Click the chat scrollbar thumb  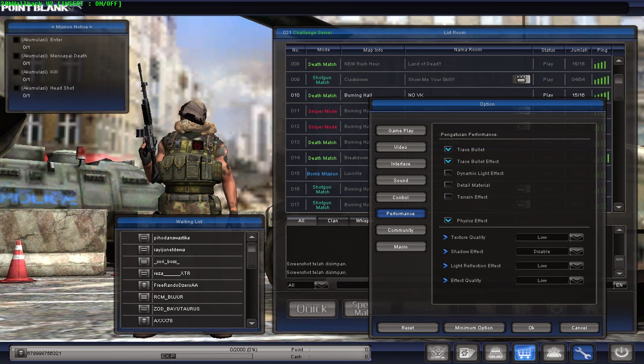point(619,262)
